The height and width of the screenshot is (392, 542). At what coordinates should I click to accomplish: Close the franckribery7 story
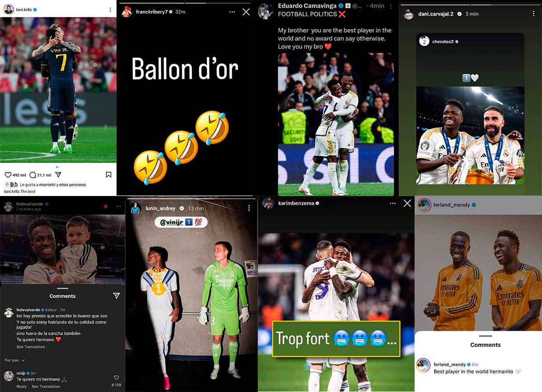point(246,12)
